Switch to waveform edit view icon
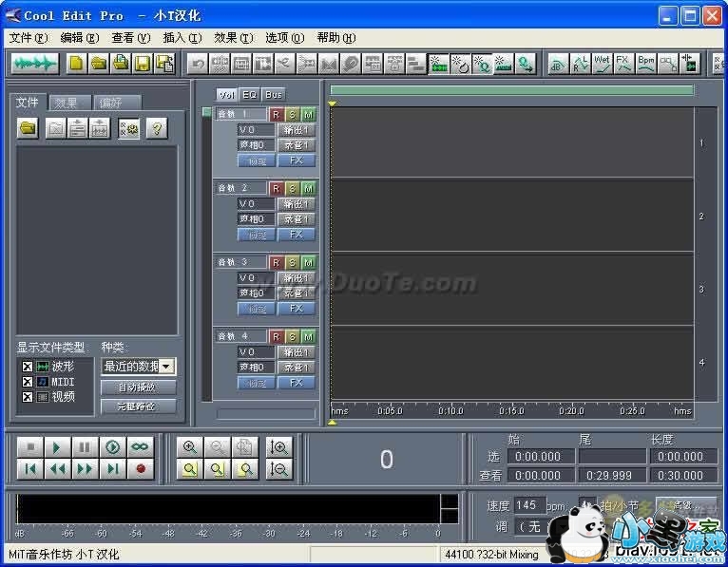This screenshot has width=728, height=567. tap(35, 64)
